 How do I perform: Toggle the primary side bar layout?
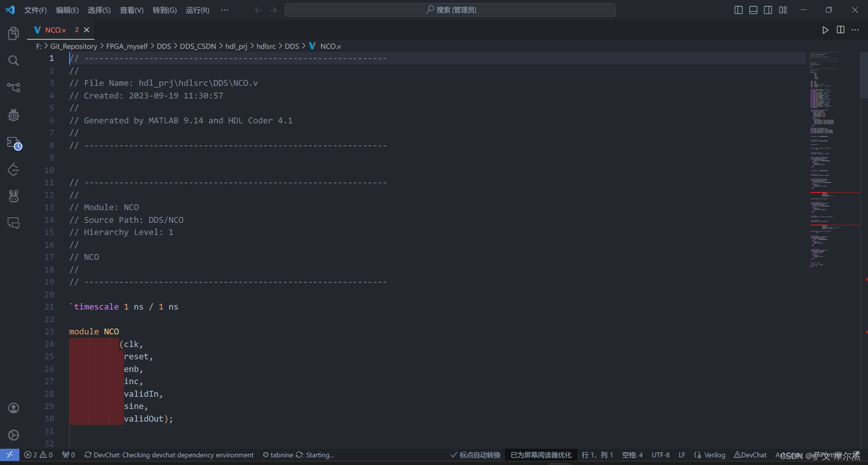point(738,10)
